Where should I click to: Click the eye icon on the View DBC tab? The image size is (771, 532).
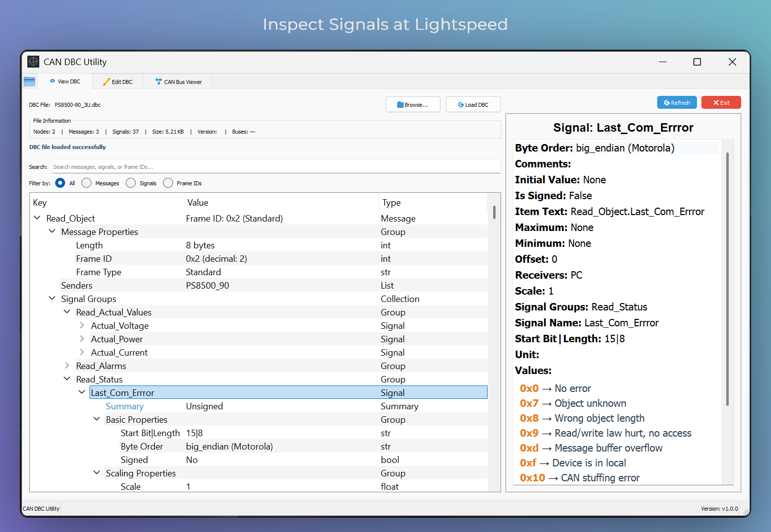pos(52,81)
